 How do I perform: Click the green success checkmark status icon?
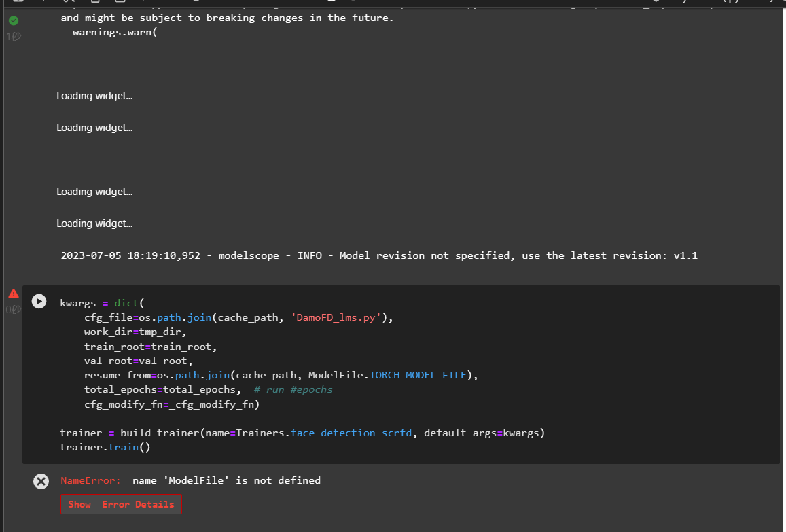point(14,20)
